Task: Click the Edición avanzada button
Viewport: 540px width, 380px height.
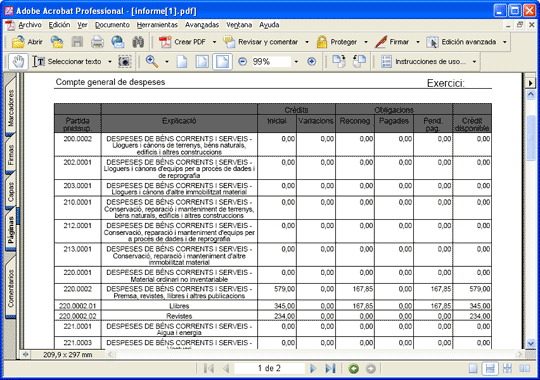Action: 461,42
